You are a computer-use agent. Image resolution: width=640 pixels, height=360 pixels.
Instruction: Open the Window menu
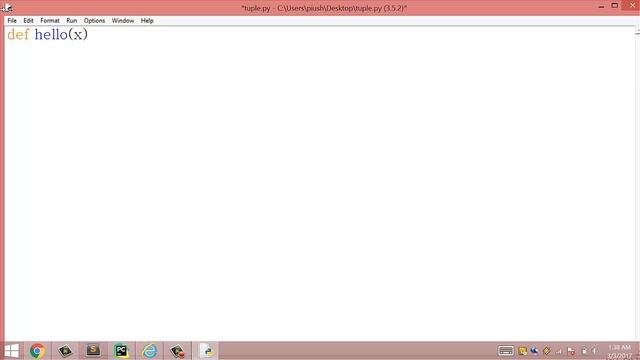coord(123,20)
